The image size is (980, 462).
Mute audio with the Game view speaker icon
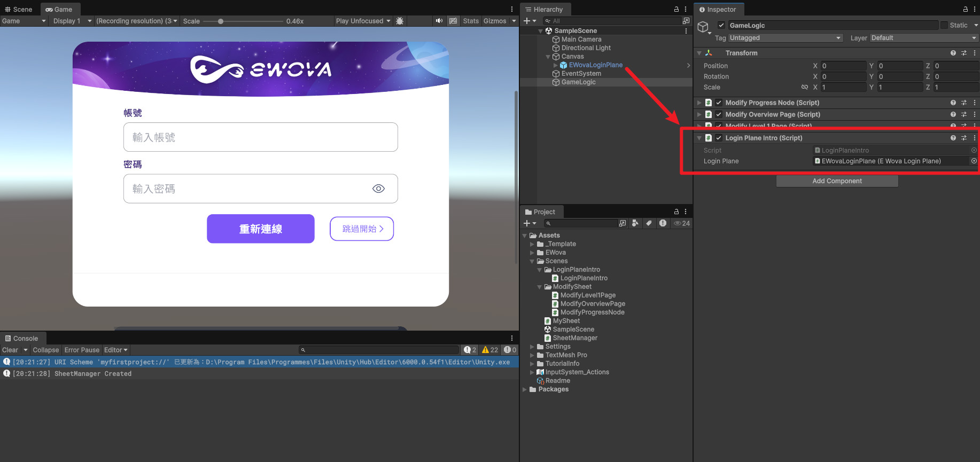(439, 21)
